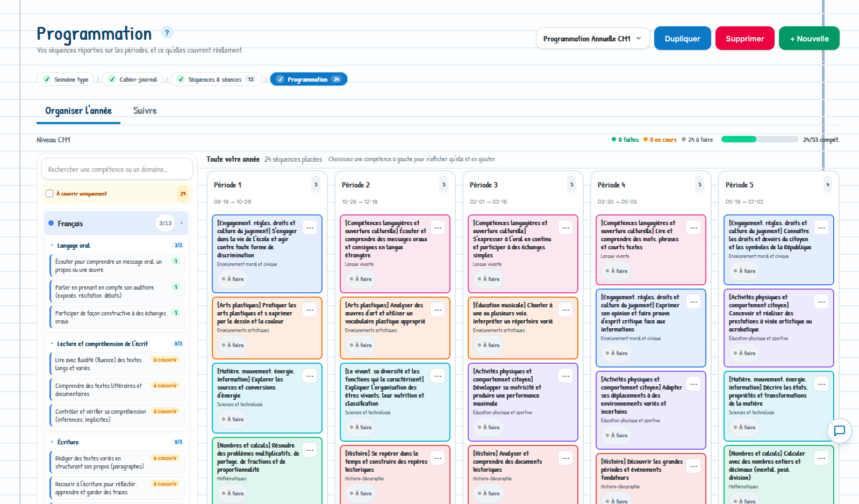859x504 pixels.
Task: Switch to the 'Organiser l'année' tab
Action: pyautogui.click(x=78, y=111)
